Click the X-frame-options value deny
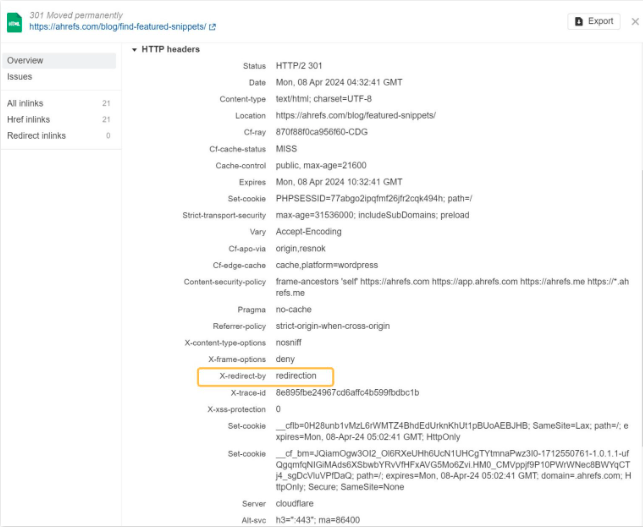 285,360
